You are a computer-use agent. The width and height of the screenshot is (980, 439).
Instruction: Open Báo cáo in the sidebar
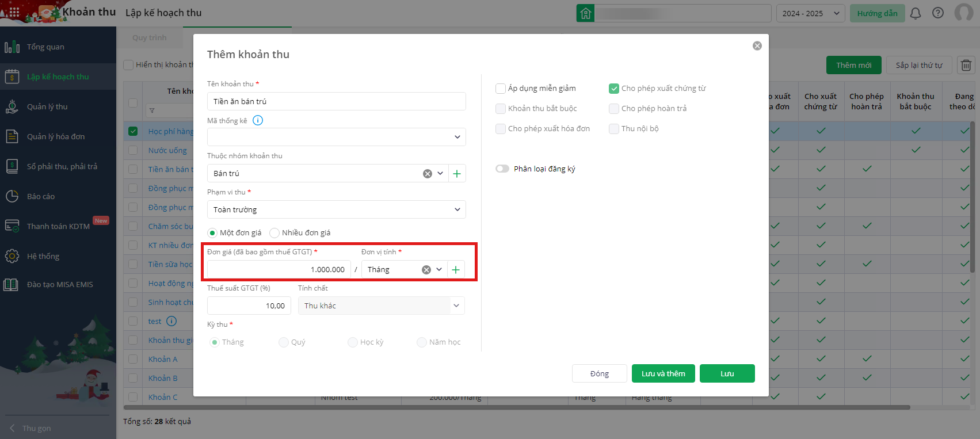click(x=41, y=197)
